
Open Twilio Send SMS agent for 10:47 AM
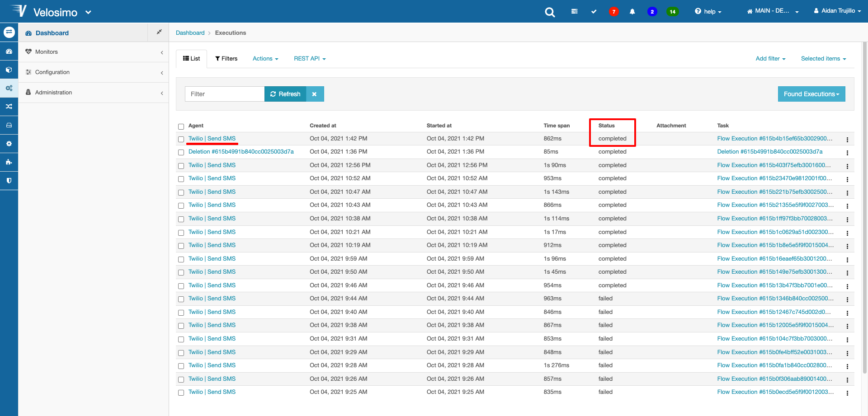point(212,192)
